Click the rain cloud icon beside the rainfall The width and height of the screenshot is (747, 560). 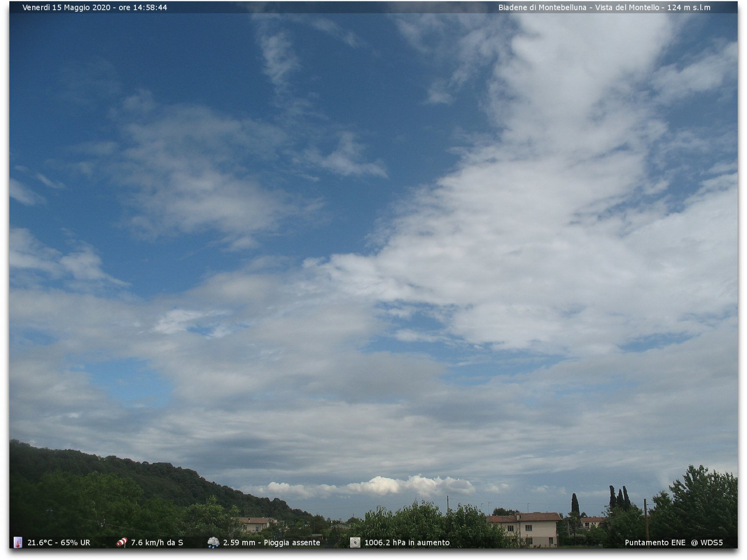coord(213,542)
